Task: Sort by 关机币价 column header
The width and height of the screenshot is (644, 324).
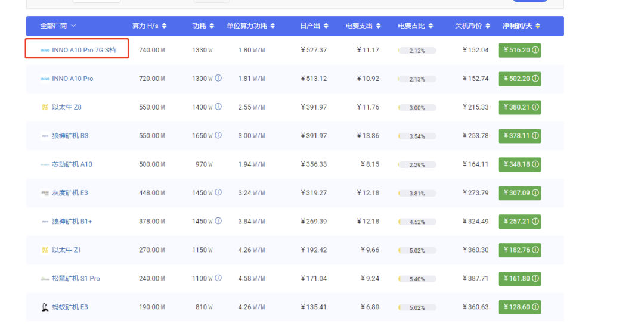Action: 472,26
